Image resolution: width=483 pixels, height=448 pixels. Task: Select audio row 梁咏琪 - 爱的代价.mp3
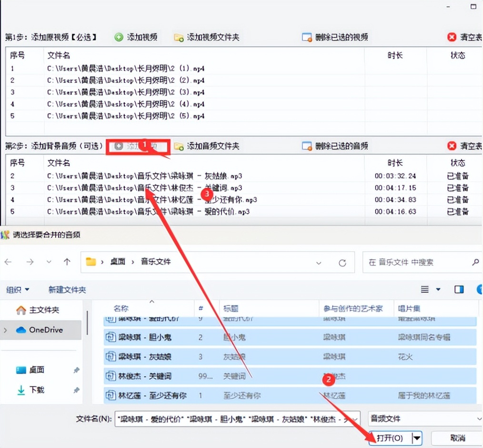click(x=243, y=212)
